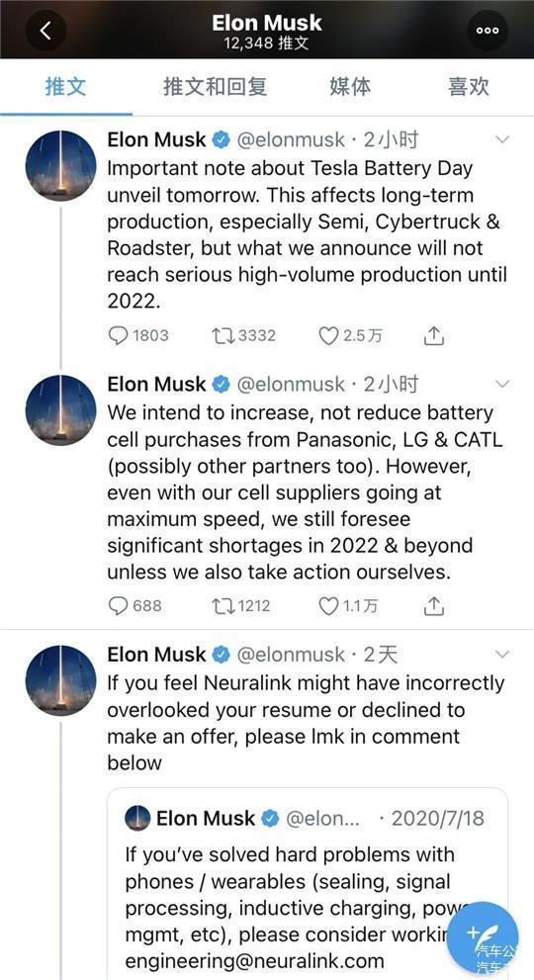This screenshot has width=534, height=980.
Task: Share the Panasonic, LG & CATL tweet
Action: (433, 605)
